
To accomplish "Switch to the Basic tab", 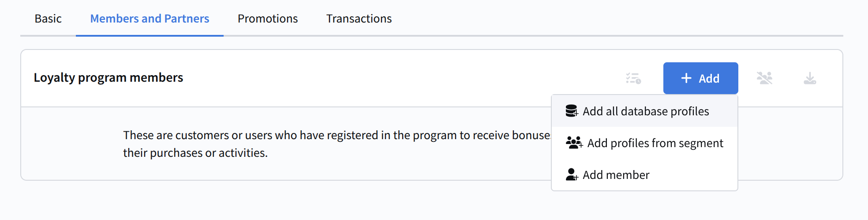I will click(48, 19).
